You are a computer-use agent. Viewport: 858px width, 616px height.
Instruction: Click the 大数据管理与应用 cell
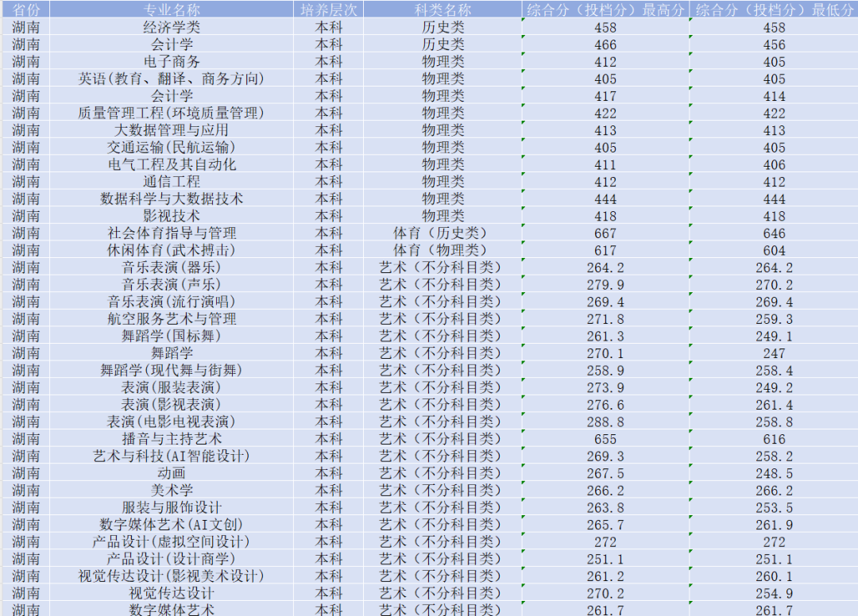coord(172,129)
